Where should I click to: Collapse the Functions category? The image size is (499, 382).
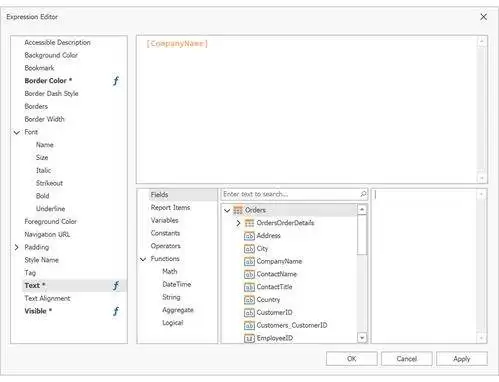pyautogui.click(x=143, y=259)
